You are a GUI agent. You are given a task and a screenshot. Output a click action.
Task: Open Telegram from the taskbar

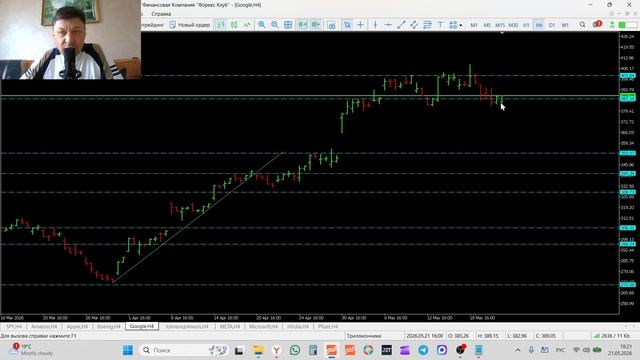pos(423,350)
